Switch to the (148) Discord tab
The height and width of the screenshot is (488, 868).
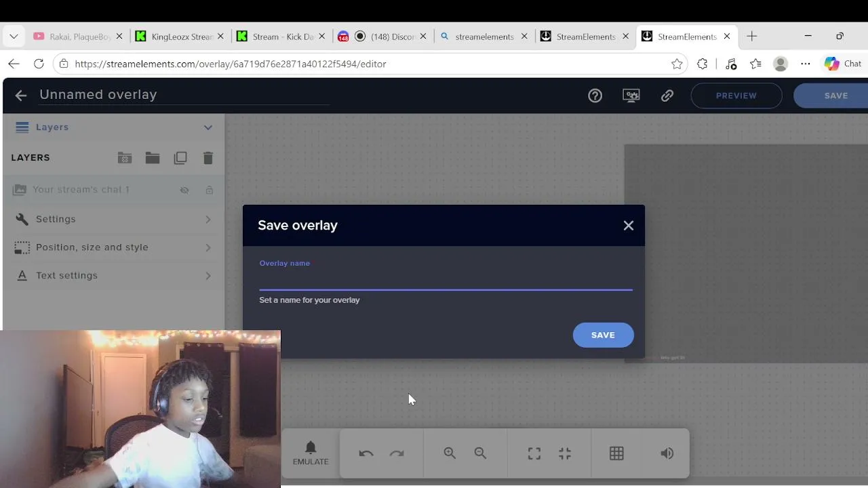pyautogui.click(x=382, y=37)
